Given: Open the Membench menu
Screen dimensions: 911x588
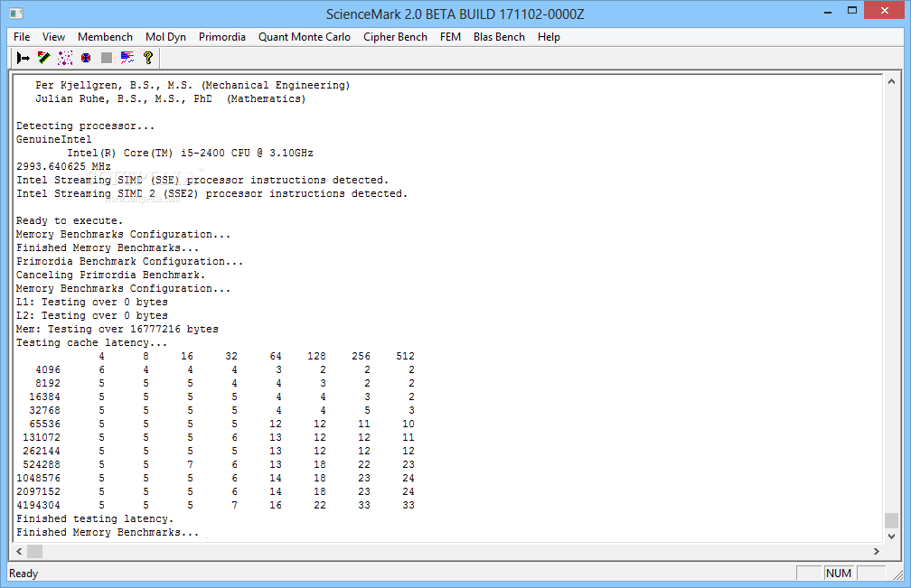Looking at the screenshot, I should pos(105,36).
